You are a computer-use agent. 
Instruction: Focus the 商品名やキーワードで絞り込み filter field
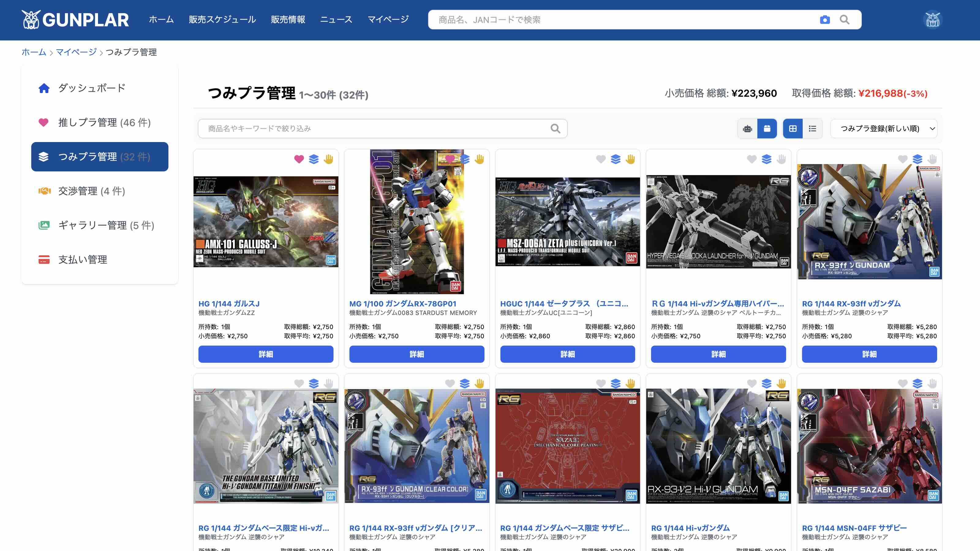point(383,129)
